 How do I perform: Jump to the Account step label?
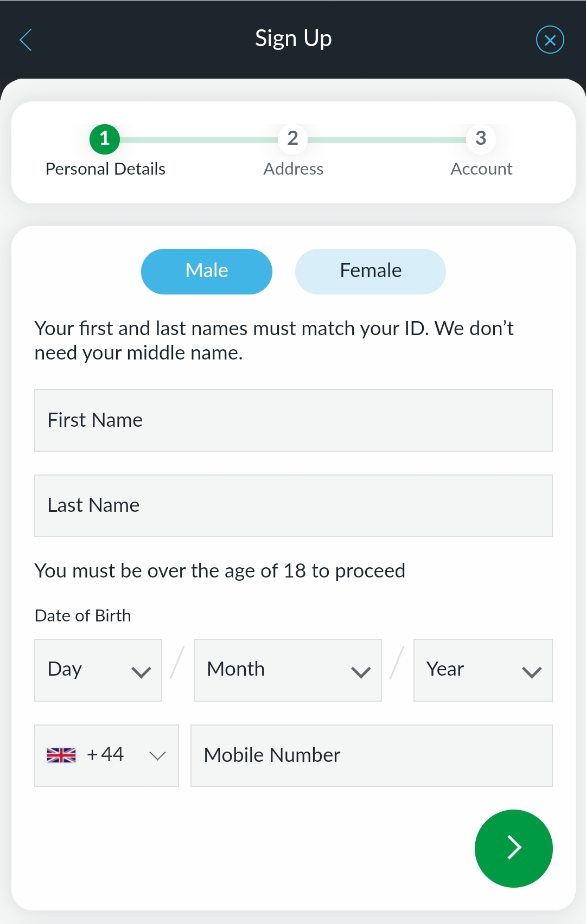[481, 169]
